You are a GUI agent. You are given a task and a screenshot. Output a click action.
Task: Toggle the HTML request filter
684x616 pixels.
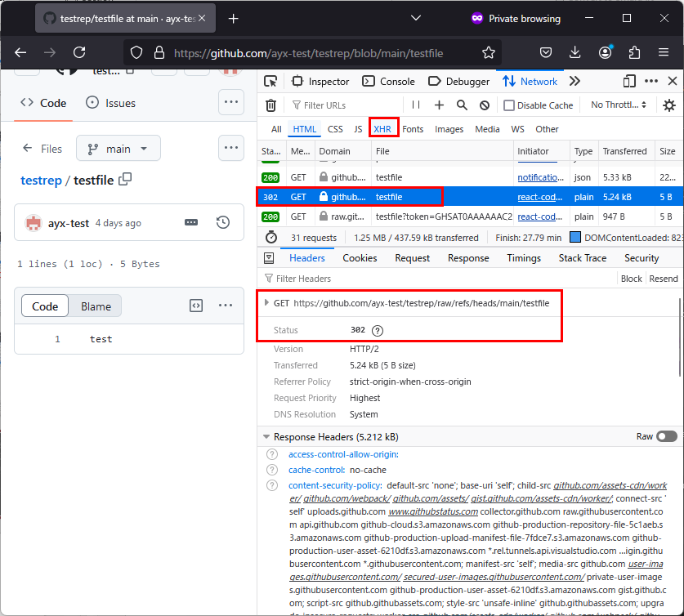point(305,129)
